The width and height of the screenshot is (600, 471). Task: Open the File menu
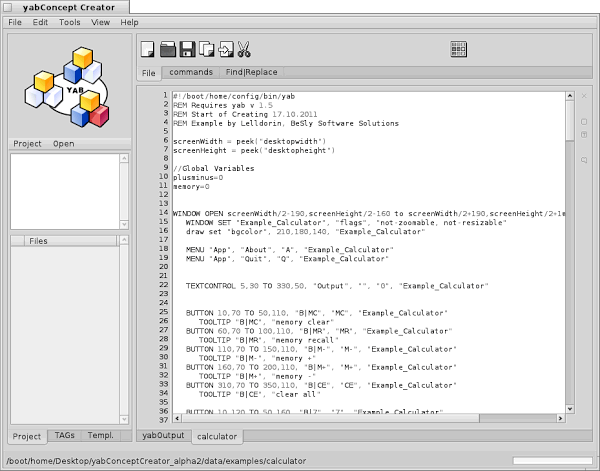tap(15, 21)
